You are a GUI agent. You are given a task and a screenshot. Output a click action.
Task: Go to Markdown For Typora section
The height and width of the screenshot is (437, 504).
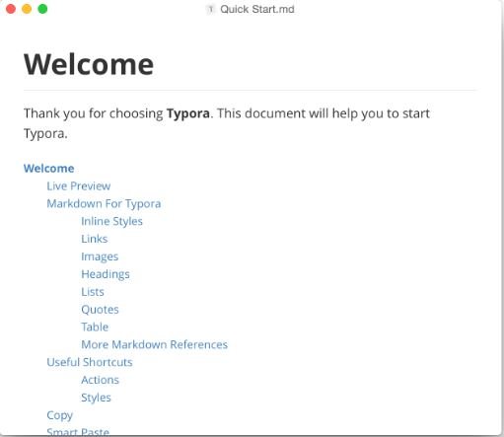tap(104, 204)
